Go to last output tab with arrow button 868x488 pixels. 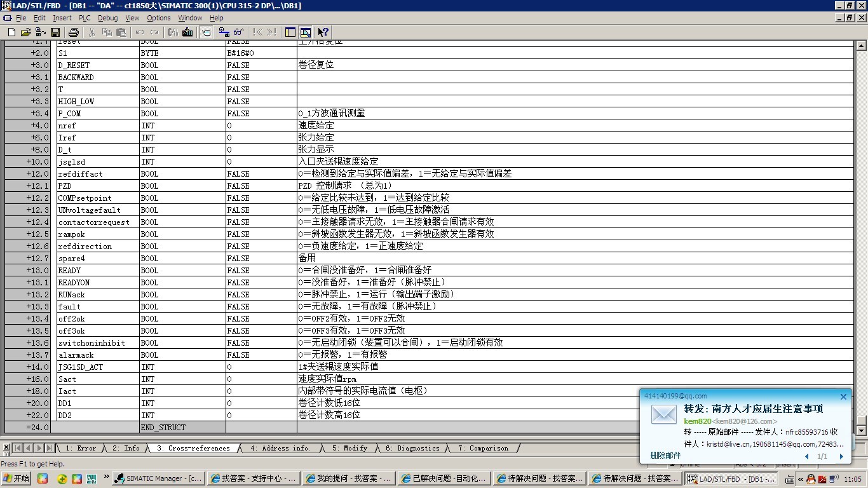tap(50, 448)
